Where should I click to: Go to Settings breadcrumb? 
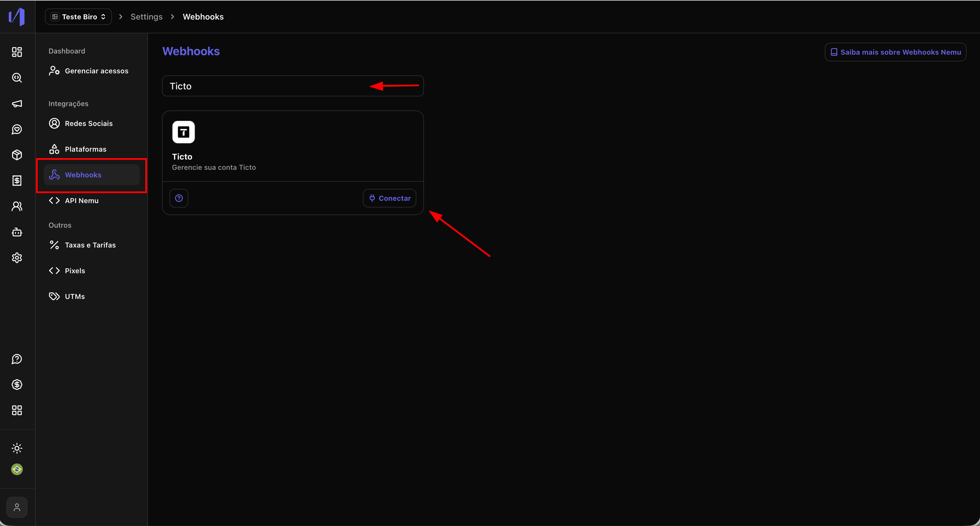point(146,17)
